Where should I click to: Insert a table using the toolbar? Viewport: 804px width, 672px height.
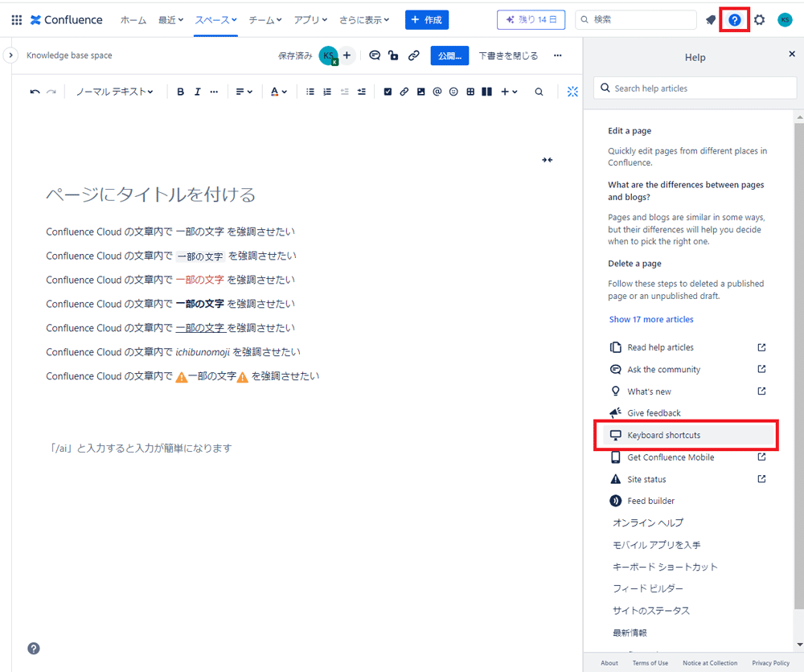click(x=470, y=92)
